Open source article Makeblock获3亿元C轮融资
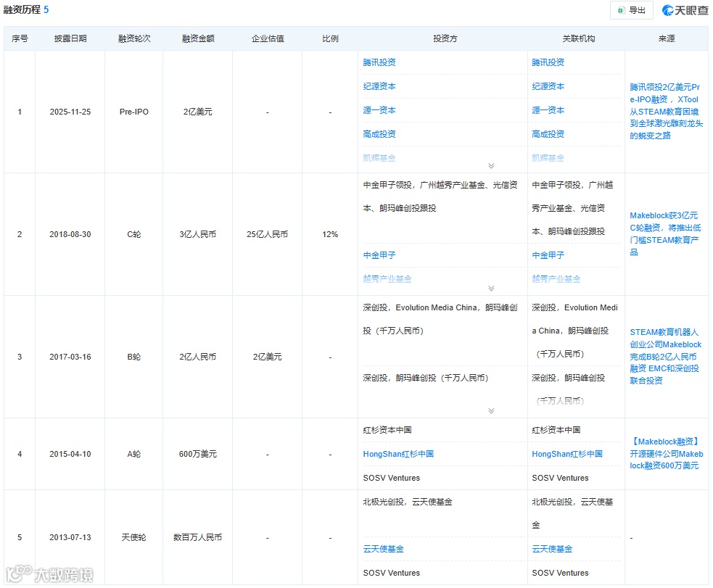Viewport: 713px width, 588px height. pos(665,233)
